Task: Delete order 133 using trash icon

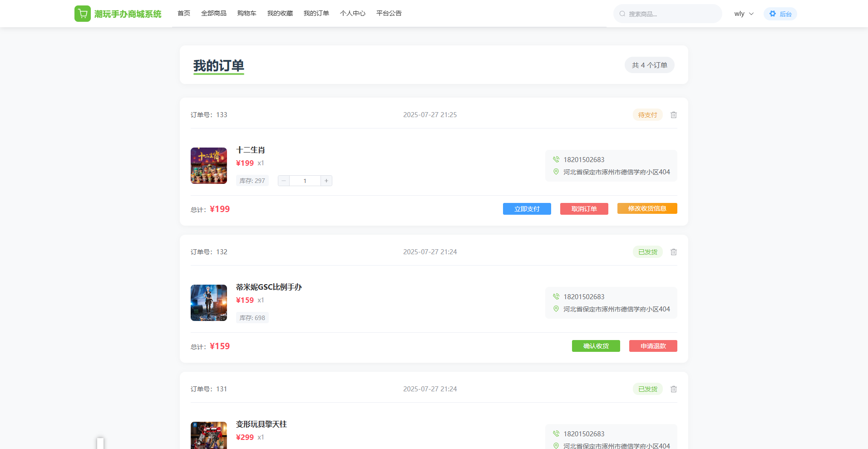Action: [x=674, y=115]
